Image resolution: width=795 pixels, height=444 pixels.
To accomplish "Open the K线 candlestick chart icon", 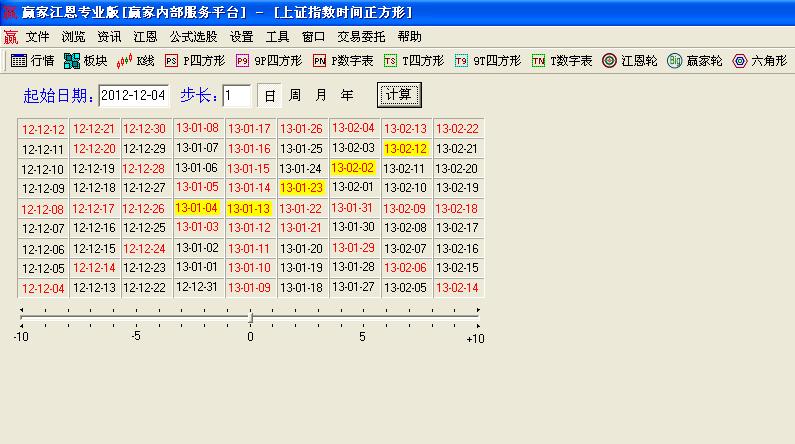I will click(x=136, y=61).
